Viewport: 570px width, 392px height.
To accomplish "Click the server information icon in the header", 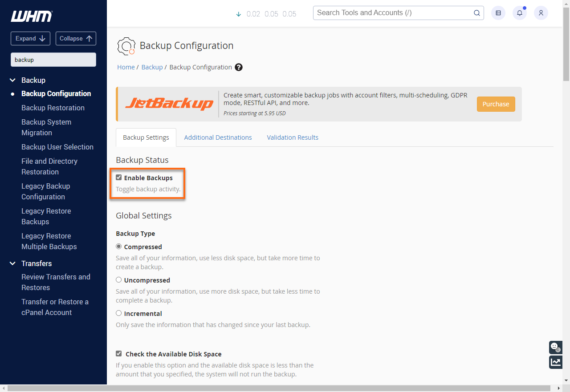I will [498, 13].
